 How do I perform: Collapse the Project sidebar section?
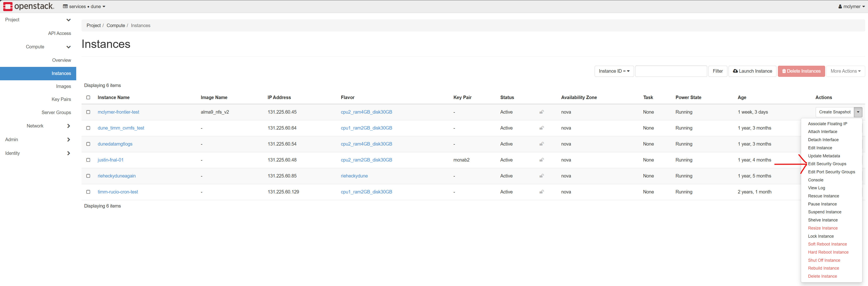point(68,20)
